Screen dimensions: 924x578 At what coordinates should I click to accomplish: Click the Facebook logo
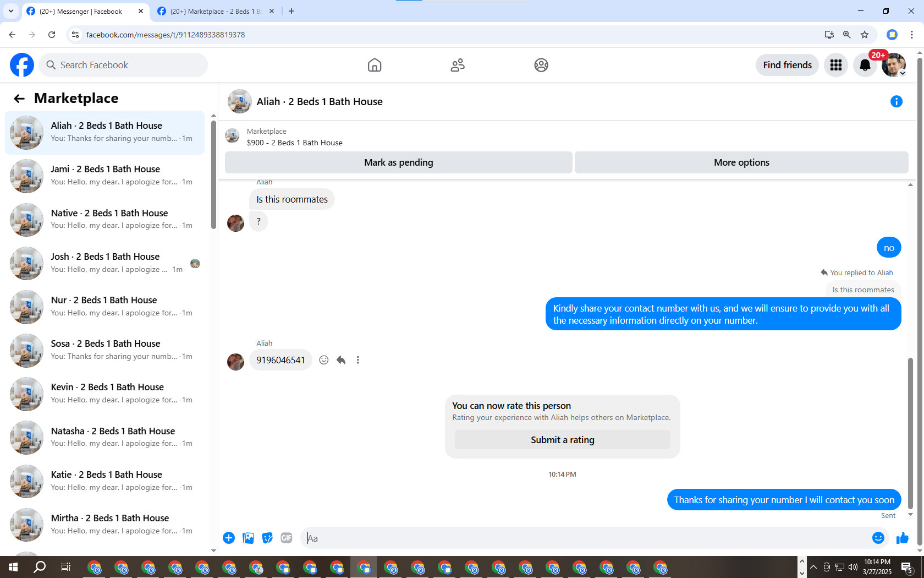[x=22, y=65]
